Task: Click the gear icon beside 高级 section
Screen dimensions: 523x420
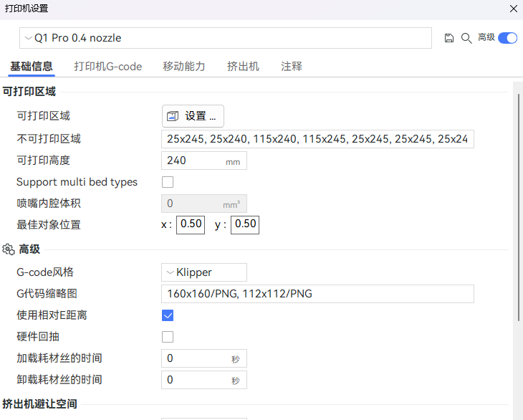Action: point(9,249)
